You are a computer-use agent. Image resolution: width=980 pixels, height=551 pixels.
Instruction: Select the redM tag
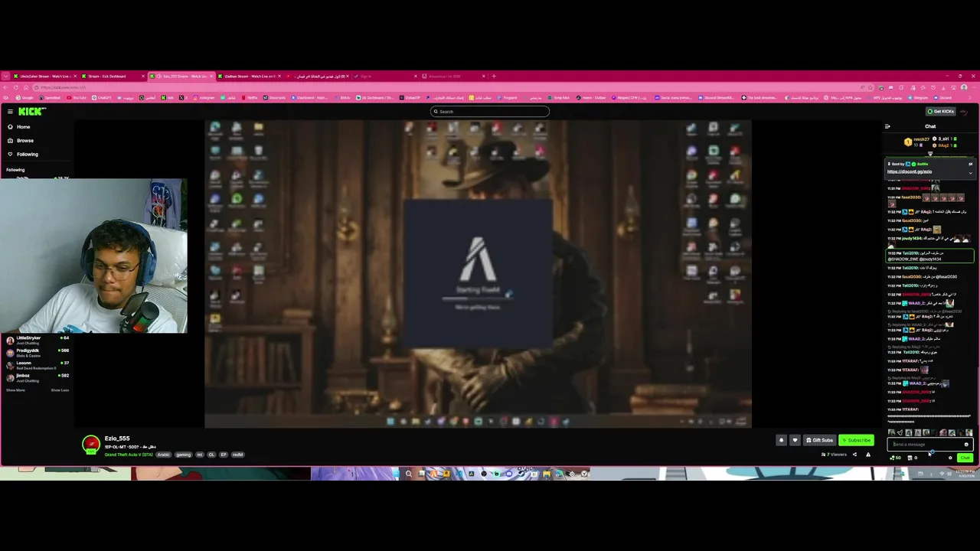(237, 455)
